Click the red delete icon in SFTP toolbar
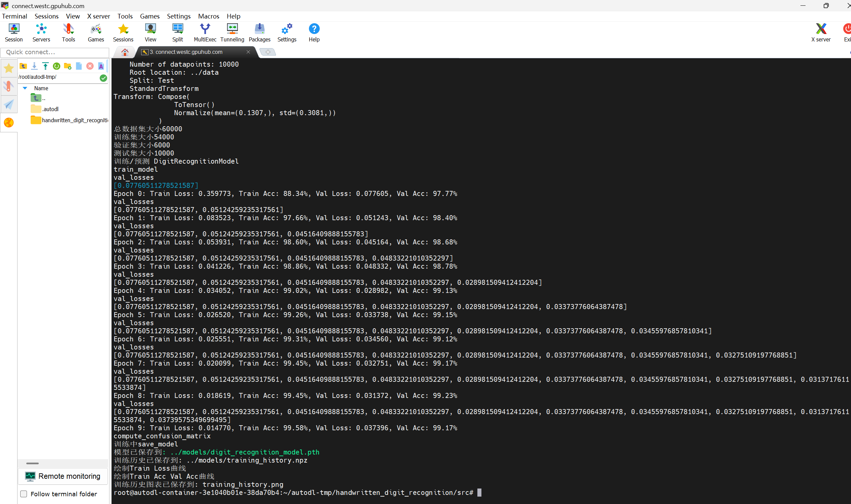This screenshot has height=504, width=851. pos(90,66)
